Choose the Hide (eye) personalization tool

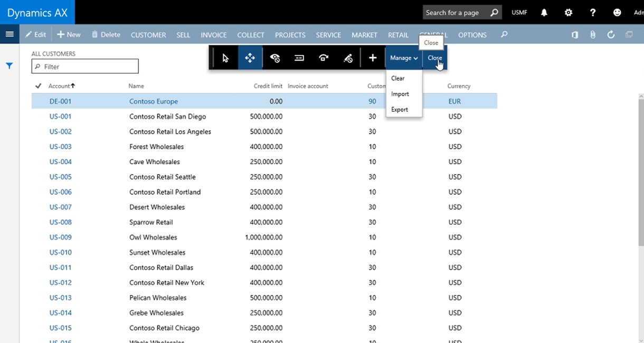pyautogui.click(x=275, y=58)
